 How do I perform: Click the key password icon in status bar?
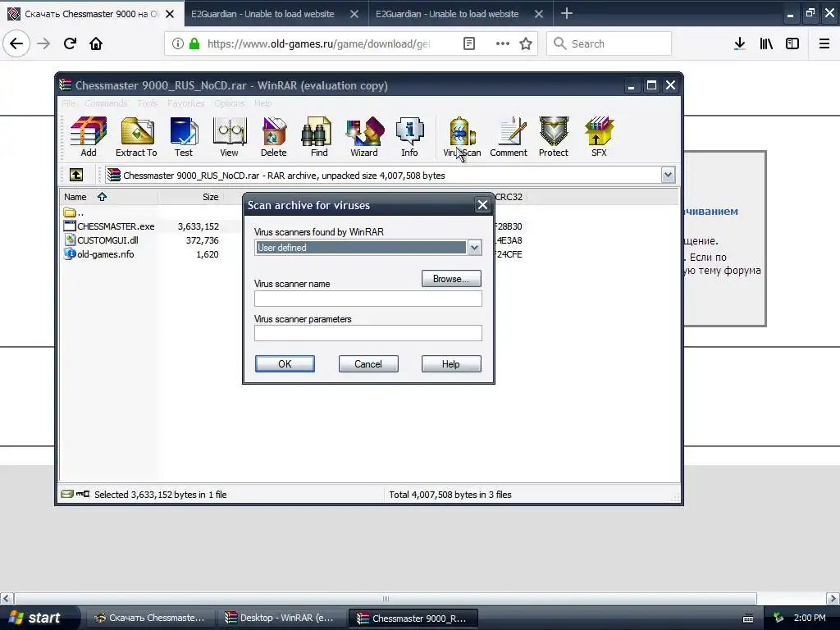(83, 494)
